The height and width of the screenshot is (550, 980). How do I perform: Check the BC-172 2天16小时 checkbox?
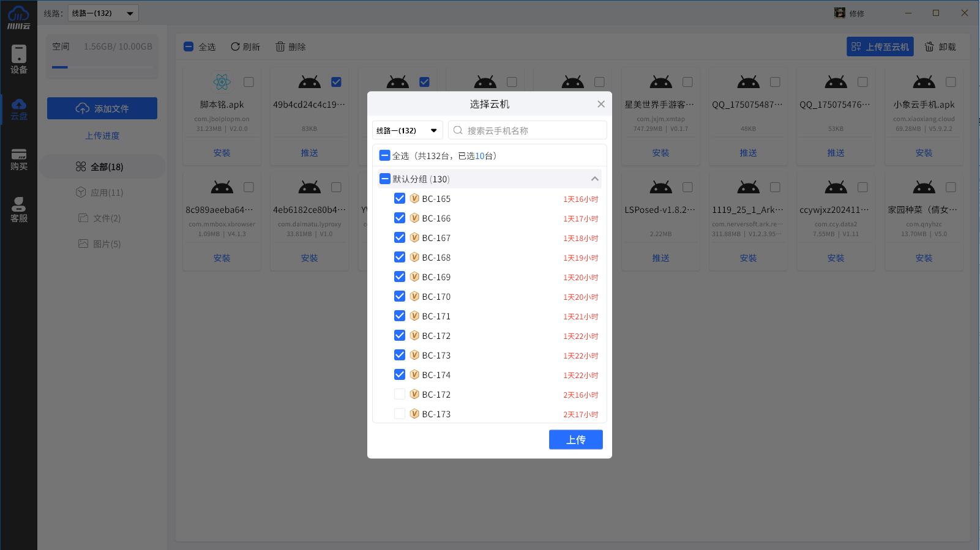[400, 395]
